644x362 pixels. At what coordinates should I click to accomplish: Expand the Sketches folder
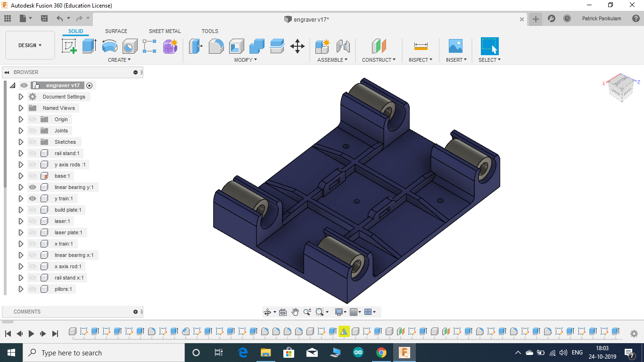click(x=21, y=141)
